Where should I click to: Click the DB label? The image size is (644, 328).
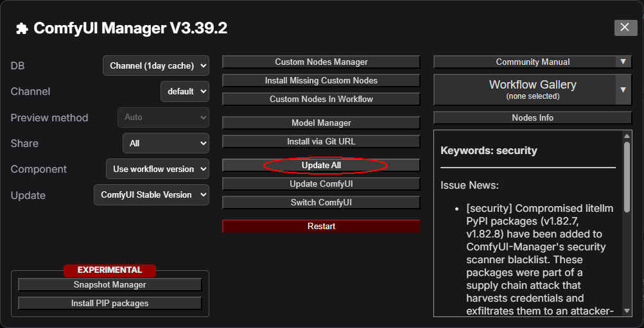click(x=18, y=66)
